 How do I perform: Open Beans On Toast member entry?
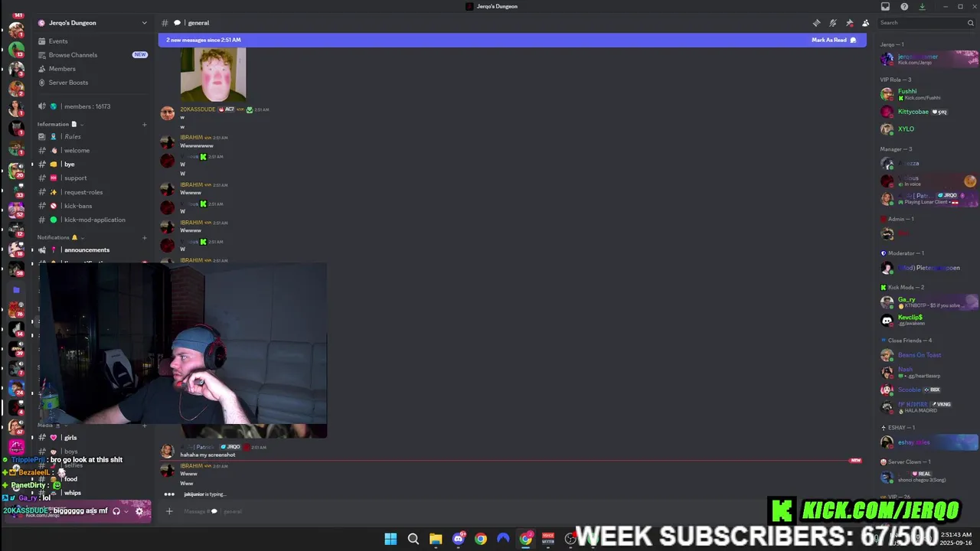pos(928,355)
